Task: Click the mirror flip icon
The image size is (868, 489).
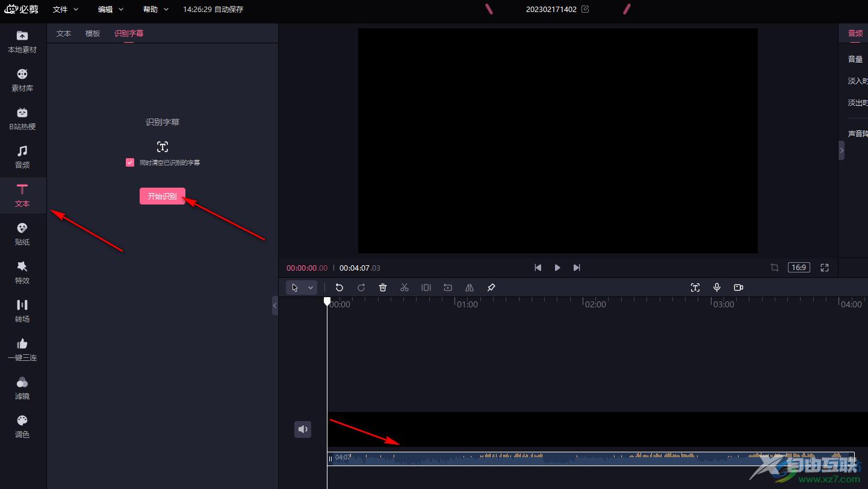Action: coord(470,288)
